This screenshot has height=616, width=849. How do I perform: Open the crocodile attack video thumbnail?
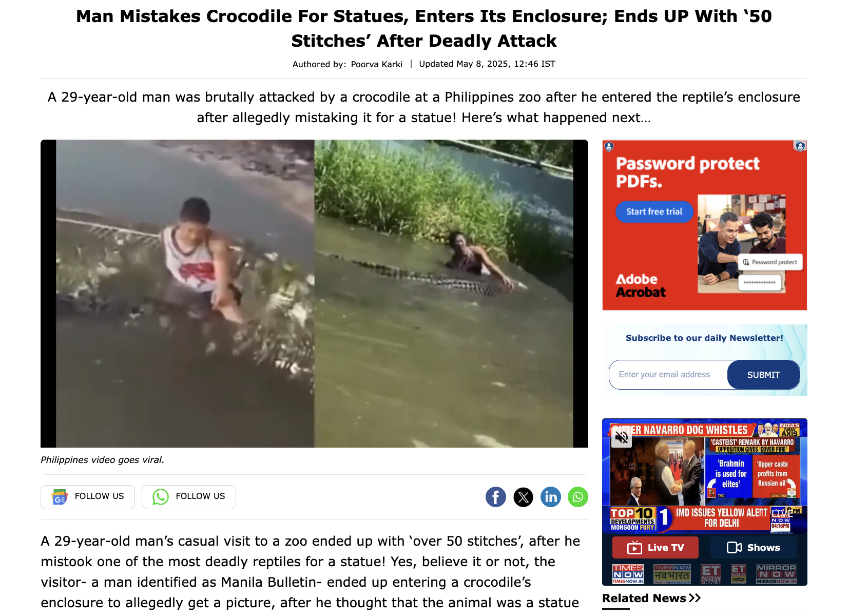click(x=314, y=294)
